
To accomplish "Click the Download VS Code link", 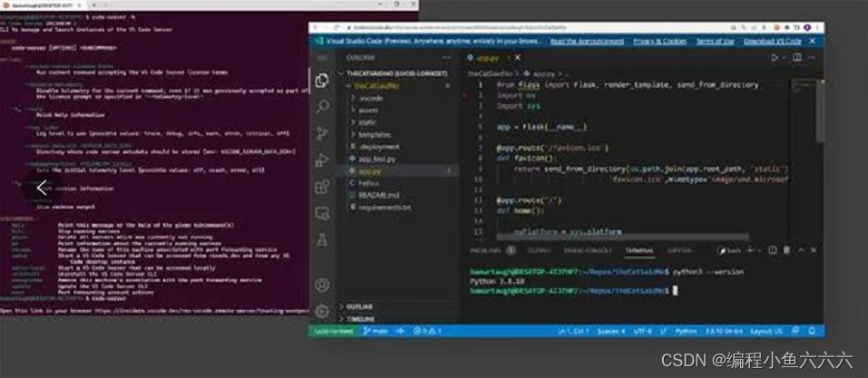I will click(x=772, y=42).
